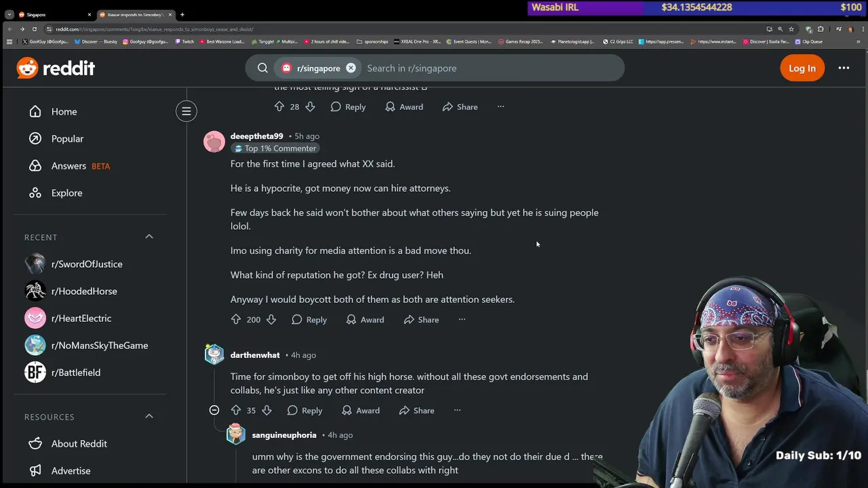The width and height of the screenshot is (868, 488).
Task: Share darthenwhat's comment
Action: (416, 410)
